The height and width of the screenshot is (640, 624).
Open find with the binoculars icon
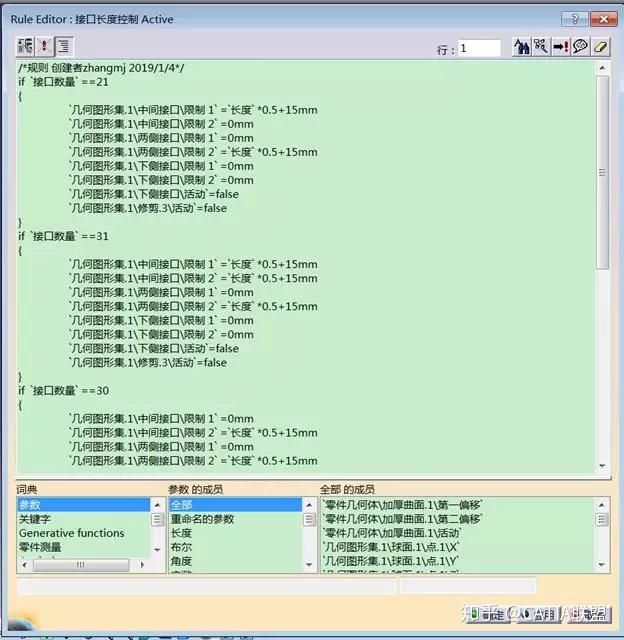(x=522, y=47)
